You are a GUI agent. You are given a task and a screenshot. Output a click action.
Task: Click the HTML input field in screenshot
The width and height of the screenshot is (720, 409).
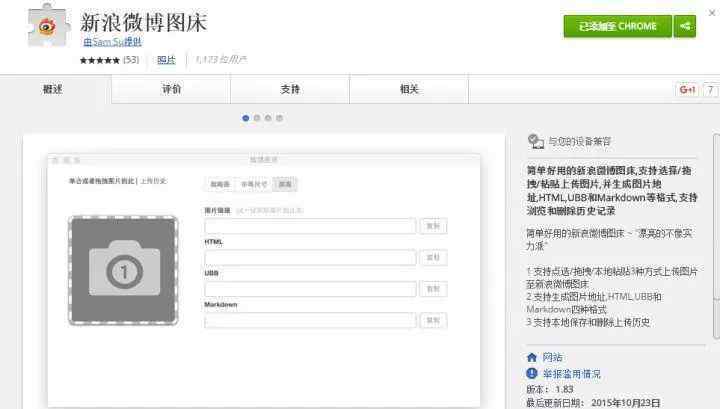[x=310, y=258]
